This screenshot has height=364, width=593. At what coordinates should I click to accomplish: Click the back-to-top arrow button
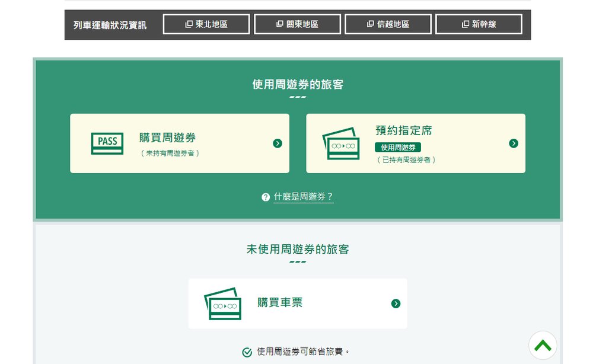tap(541, 344)
